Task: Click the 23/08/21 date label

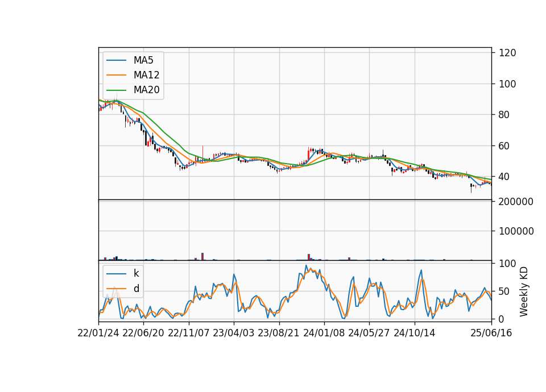Action: pos(279,333)
